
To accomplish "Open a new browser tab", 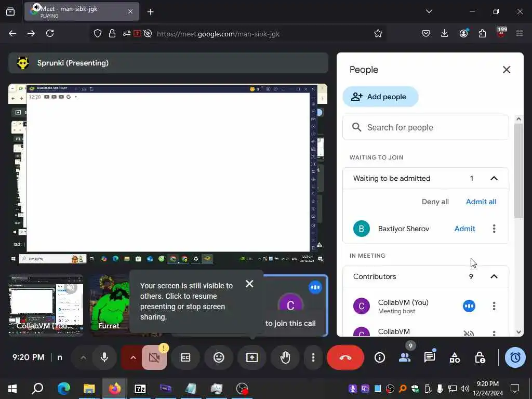I will pyautogui.click(x=150, y=12).
